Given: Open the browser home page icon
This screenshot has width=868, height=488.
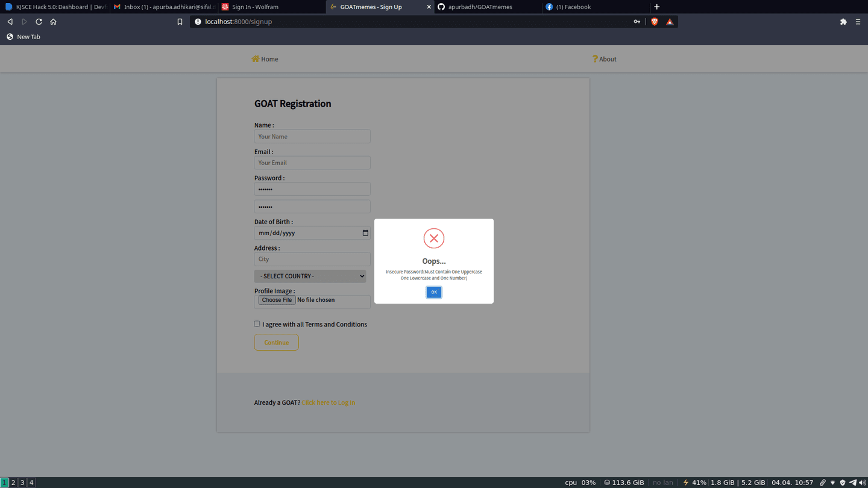Looking at the screenshot, I should tap(53, 22).
